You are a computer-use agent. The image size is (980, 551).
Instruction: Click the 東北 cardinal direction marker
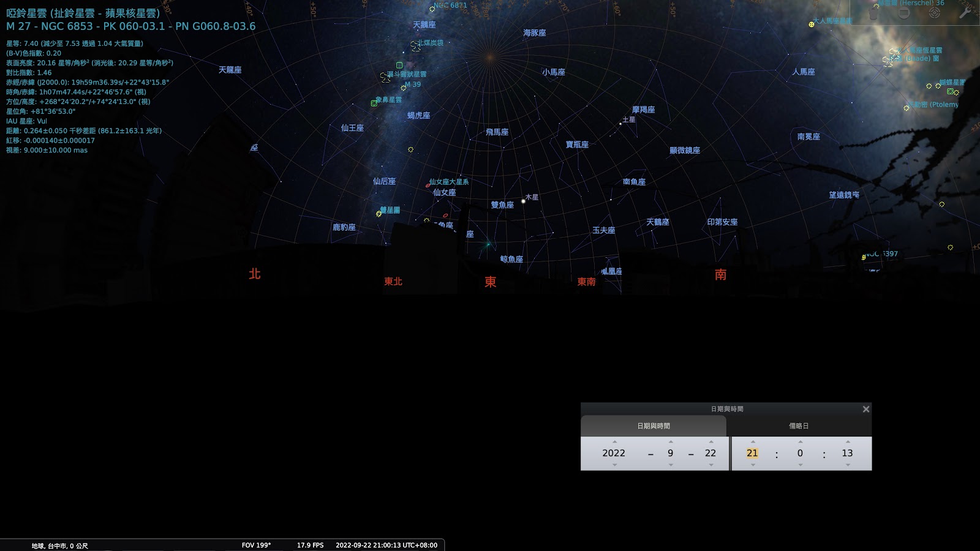click(x=393, y=282)
